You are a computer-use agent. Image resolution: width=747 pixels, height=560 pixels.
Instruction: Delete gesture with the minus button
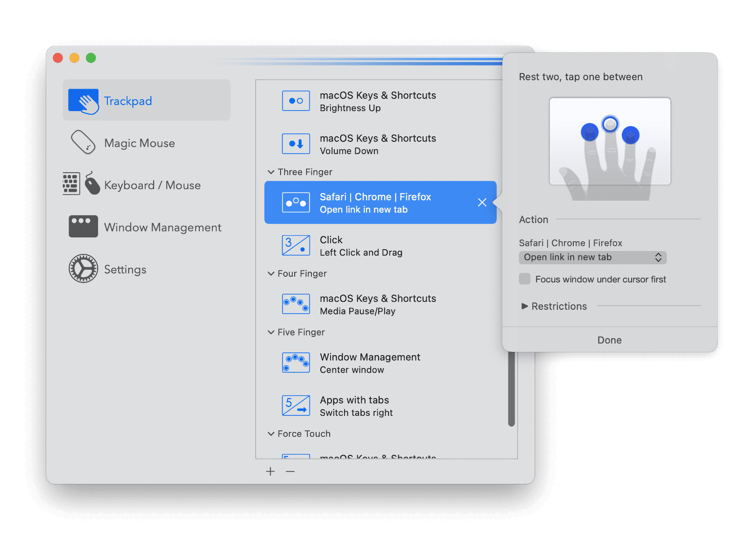[290, 471]
